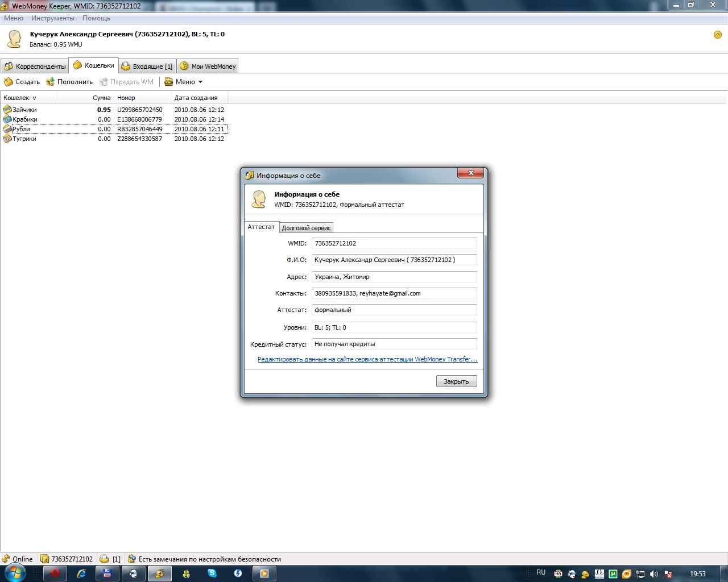Click the Уровни field showing BL: 5; TL: 0

[394, 327]
